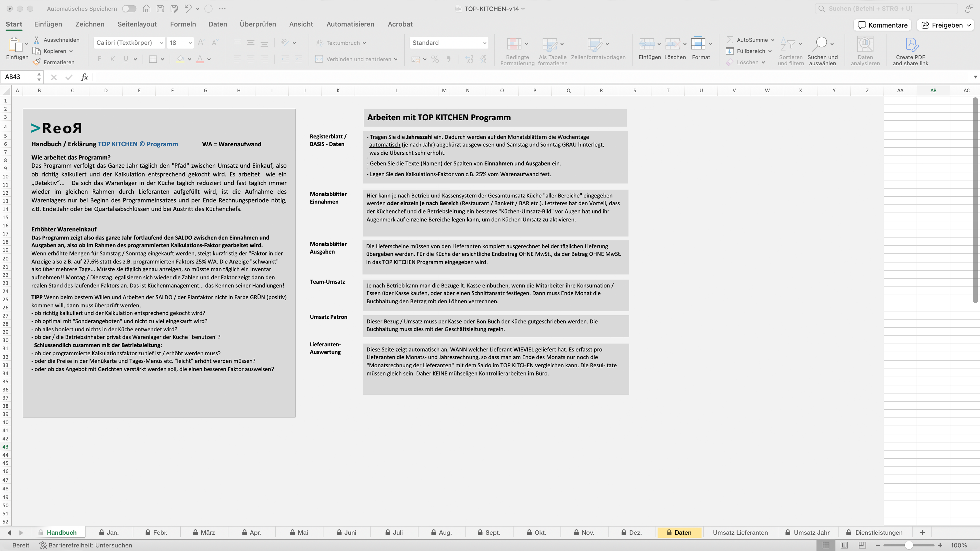This screenshot has width=980, height=551.
Task: Apply underline U icon
Action: pyautogui.click(x=126, y=59)
